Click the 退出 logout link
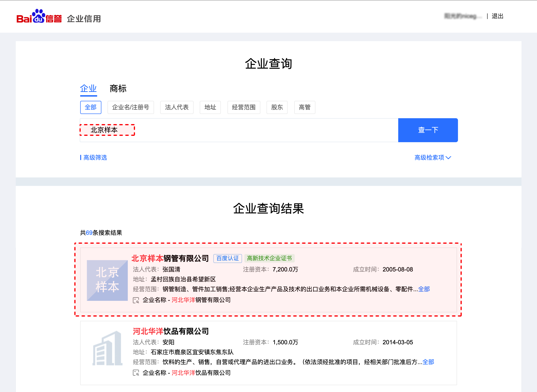This screenshot has width=537, height=392. coord(497,16)
